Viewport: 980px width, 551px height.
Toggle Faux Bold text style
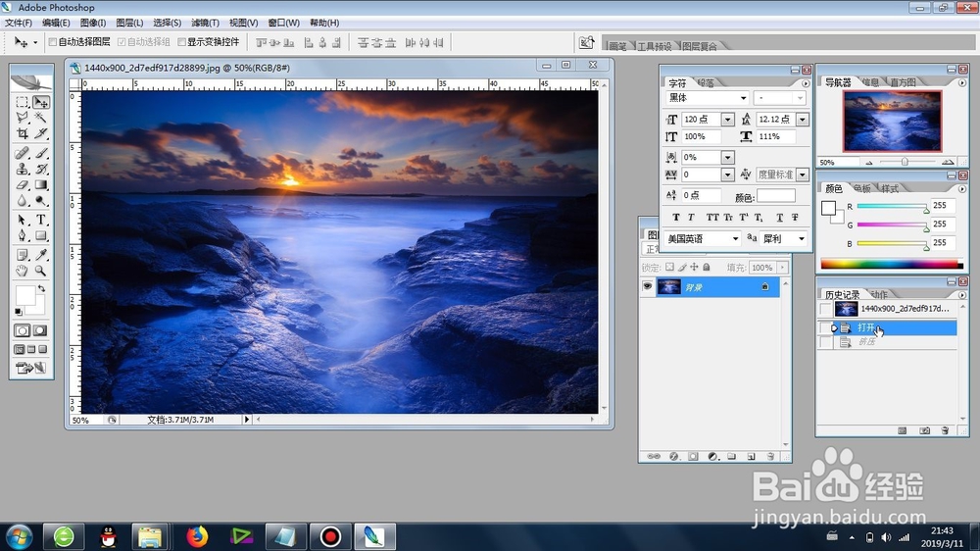coord(675,217)
